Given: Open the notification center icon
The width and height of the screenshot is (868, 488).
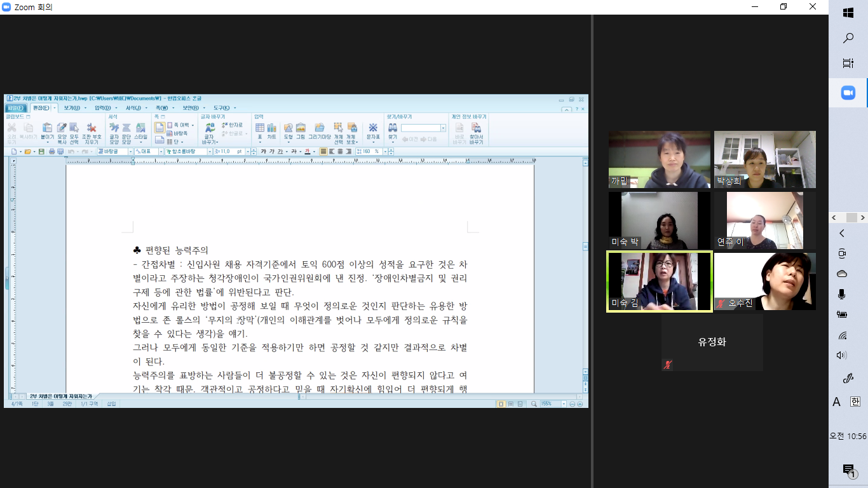Looking at the screenshot, I should [x=848, y=470].
